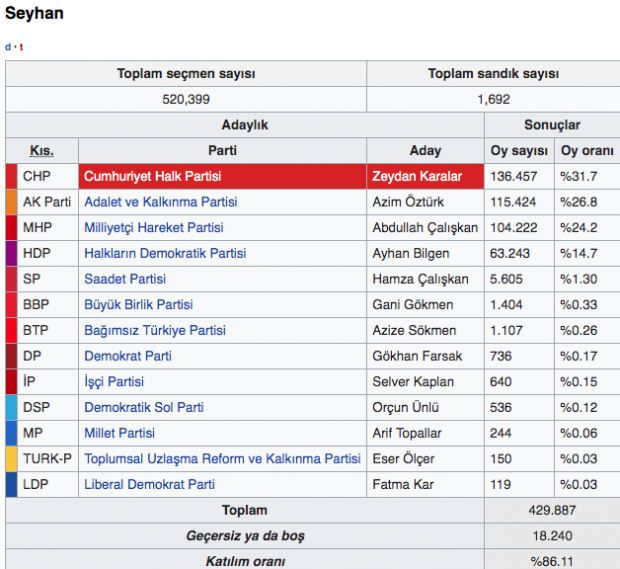620x569 pixels.
Task: Click the 'Toplam' row label
Action: coord(245,510)
